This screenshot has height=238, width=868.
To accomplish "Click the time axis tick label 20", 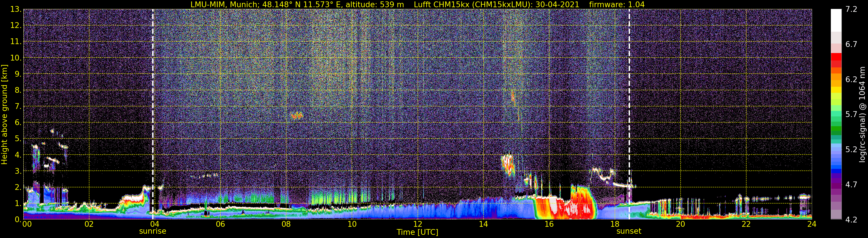I will click(680, 224).
